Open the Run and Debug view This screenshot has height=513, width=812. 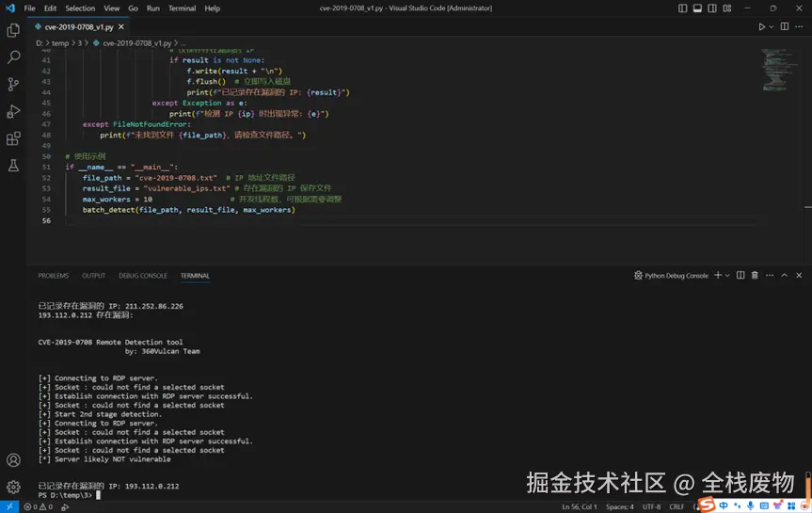(x=13, y=111)
